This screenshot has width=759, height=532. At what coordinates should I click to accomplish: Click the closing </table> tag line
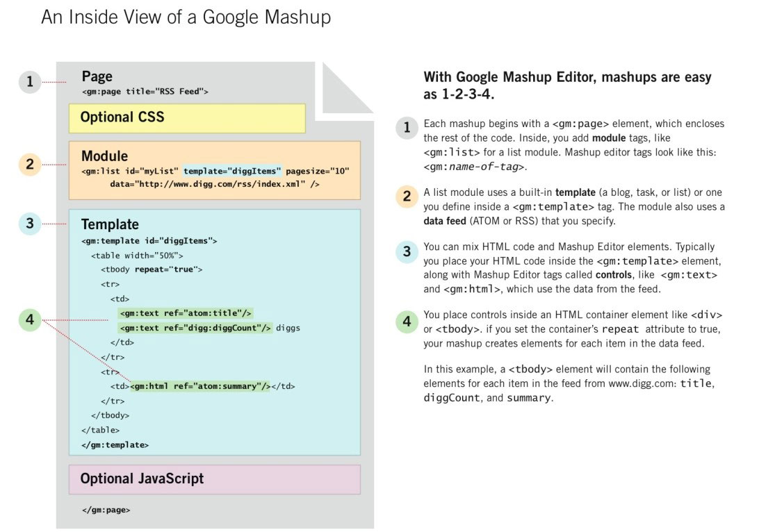[101, 430]
